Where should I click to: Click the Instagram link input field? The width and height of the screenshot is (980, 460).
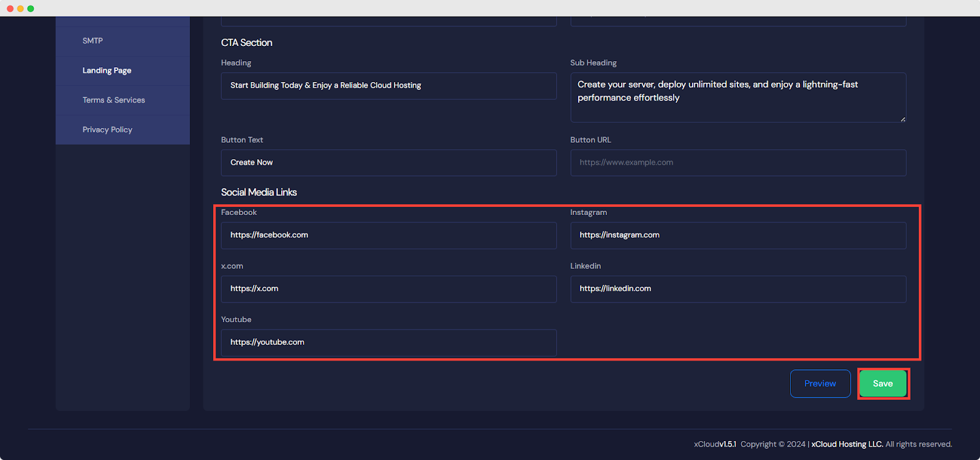pyautogui.click(x=738, y=235)
